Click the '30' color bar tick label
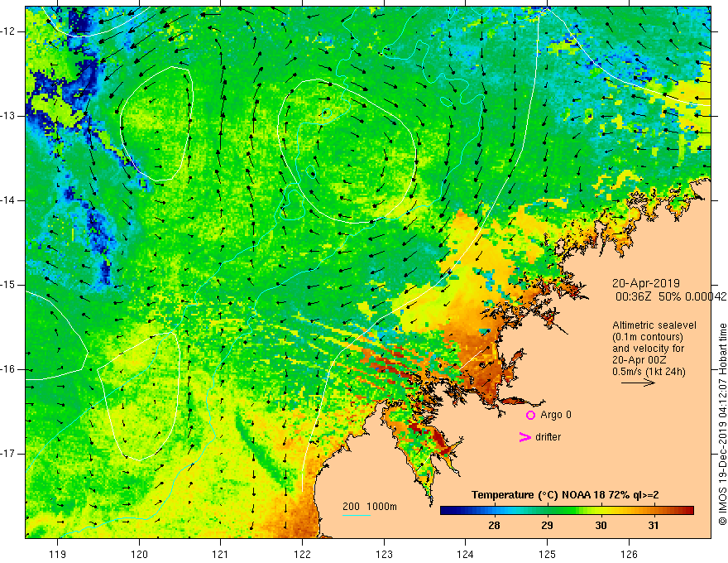The height and width of the screenshot is (563, 728). (601, 526)
